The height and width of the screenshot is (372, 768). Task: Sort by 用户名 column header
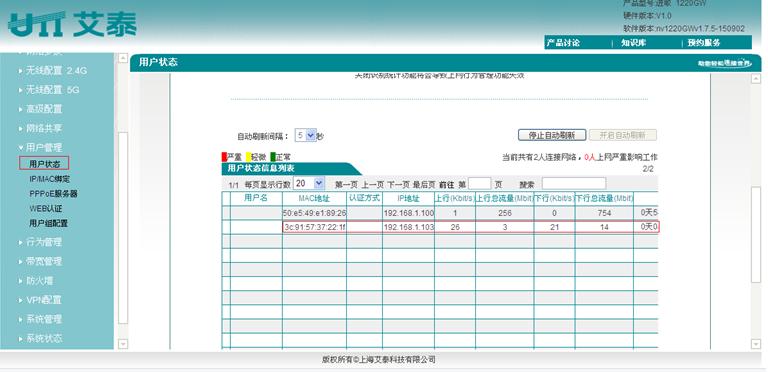coord(256,198)
